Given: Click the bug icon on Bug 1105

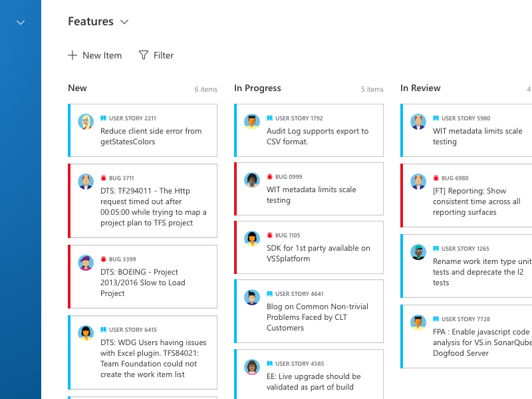Looking at the screenshot, I should (270, 235).
